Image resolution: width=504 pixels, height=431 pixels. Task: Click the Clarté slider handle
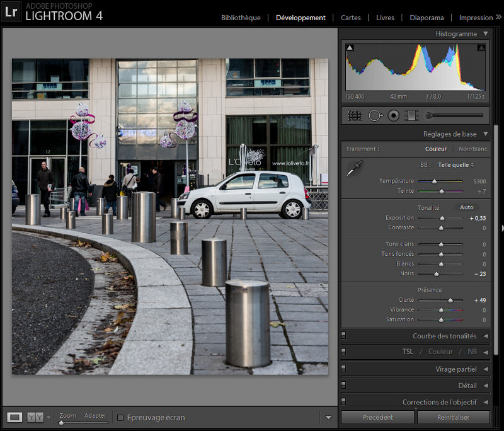coord(450,300)
